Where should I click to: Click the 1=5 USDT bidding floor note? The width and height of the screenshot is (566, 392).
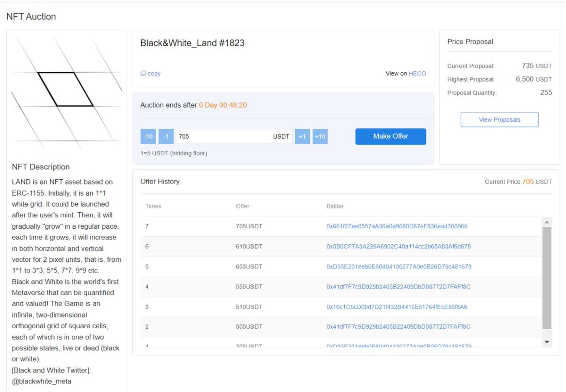174,153
